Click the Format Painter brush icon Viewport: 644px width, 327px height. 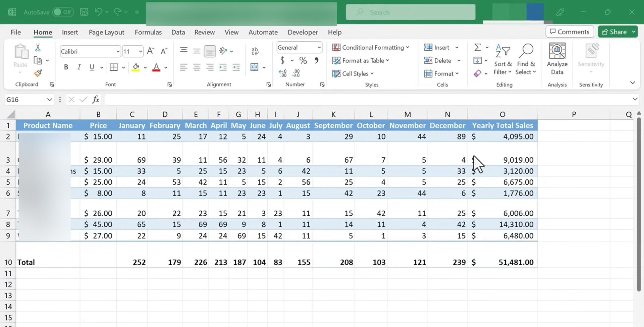pyautogui.click(x=38, y=73)
